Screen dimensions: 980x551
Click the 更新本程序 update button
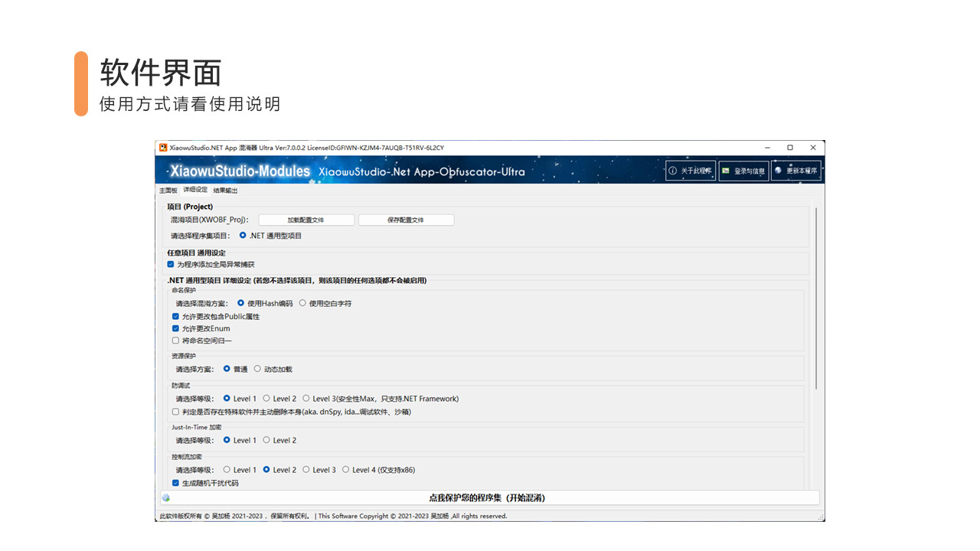[796, 171]
